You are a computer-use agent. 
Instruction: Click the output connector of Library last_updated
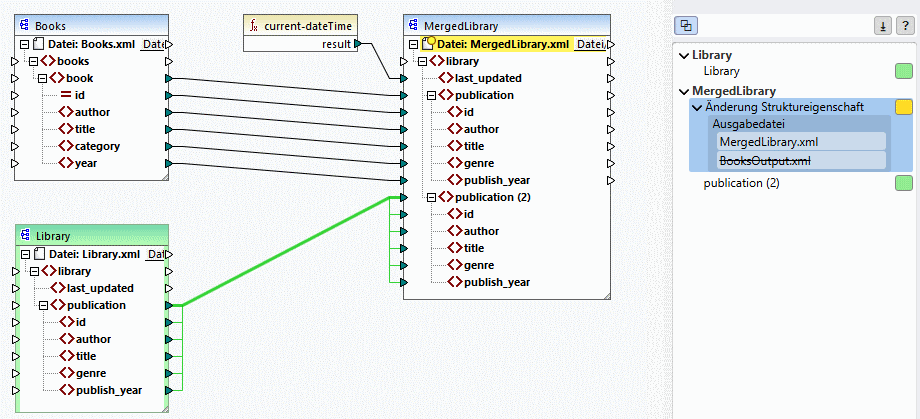[169, 288]
